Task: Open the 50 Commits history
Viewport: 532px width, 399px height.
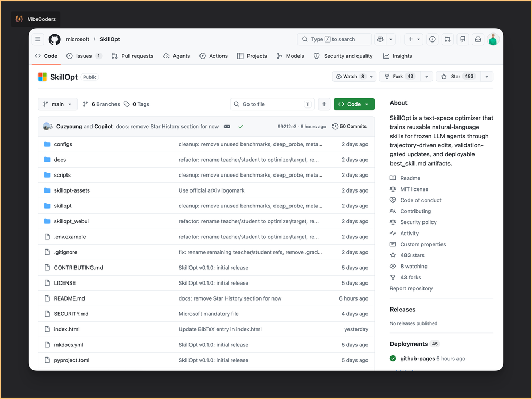Action: click(350, 126)
